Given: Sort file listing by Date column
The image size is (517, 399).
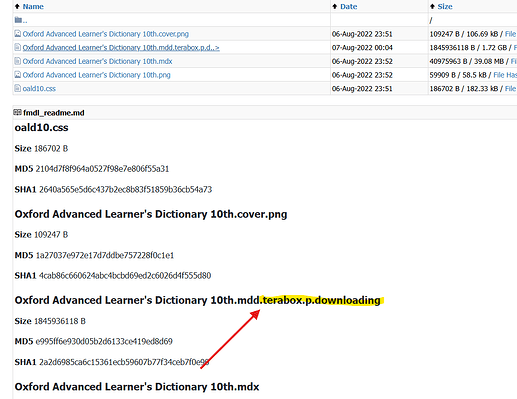Looking at the screenshot, I should click(x=349, y=6).
